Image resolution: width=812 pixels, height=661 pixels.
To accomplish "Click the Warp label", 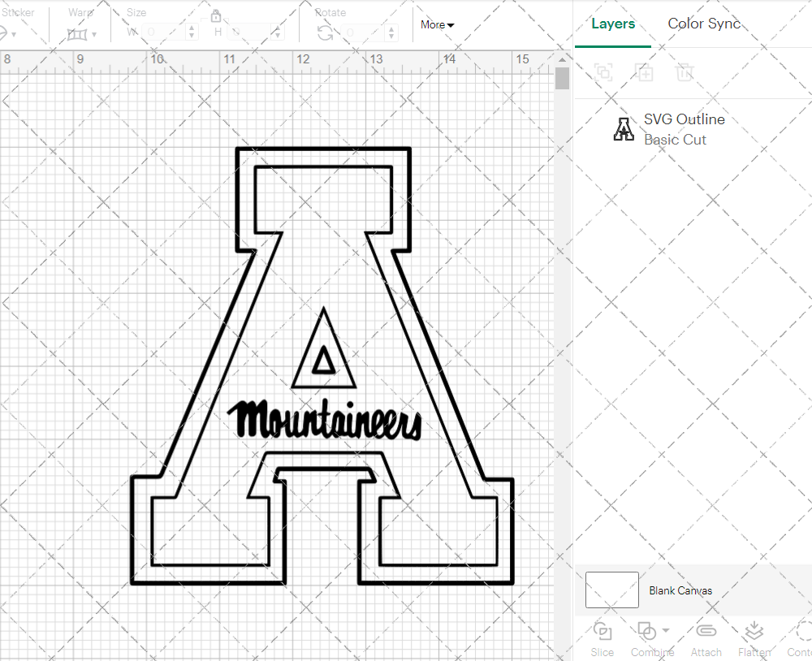I will [80, 12].
